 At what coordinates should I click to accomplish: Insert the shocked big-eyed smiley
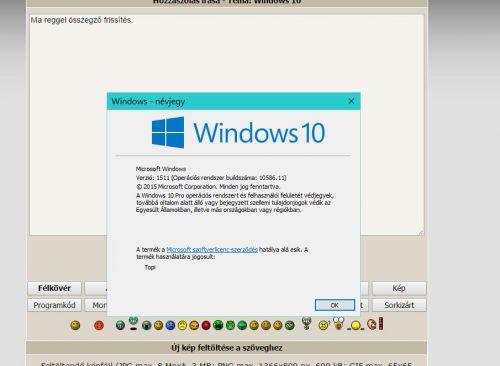click(x=338, y=323)
